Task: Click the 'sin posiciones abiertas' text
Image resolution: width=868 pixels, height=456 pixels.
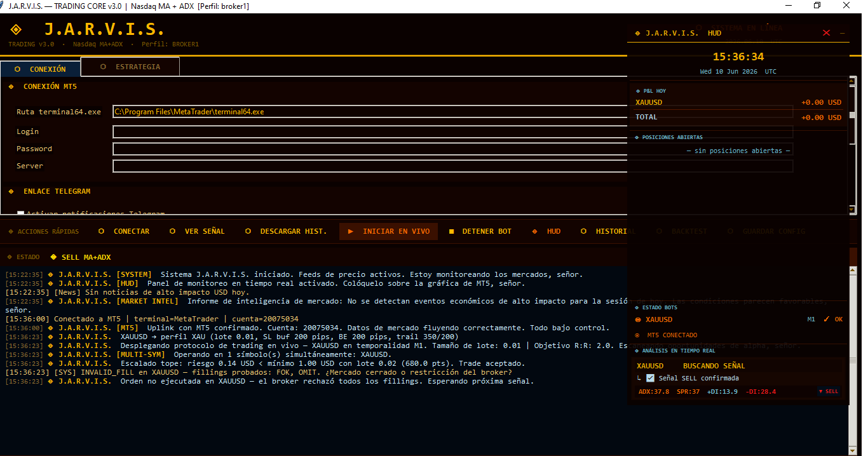Action: [738, 151]
